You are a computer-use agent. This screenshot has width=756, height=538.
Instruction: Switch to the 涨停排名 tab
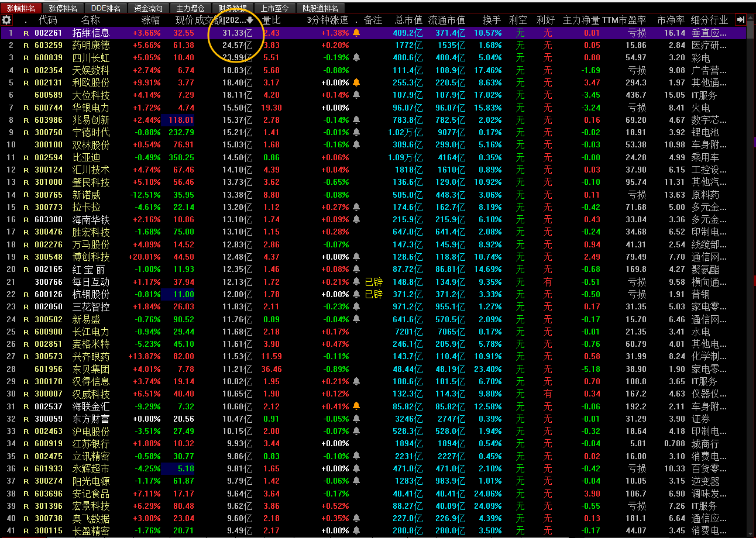tap(63, 8)
